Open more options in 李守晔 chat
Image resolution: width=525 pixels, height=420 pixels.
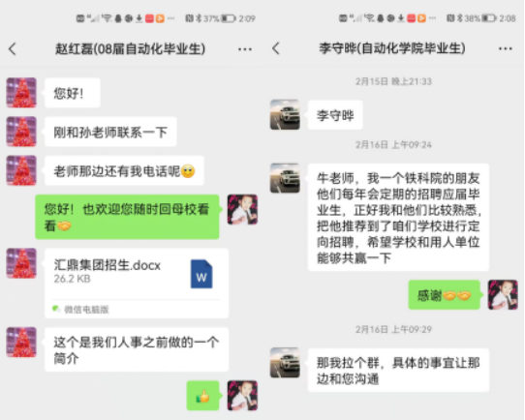(506, 48)
